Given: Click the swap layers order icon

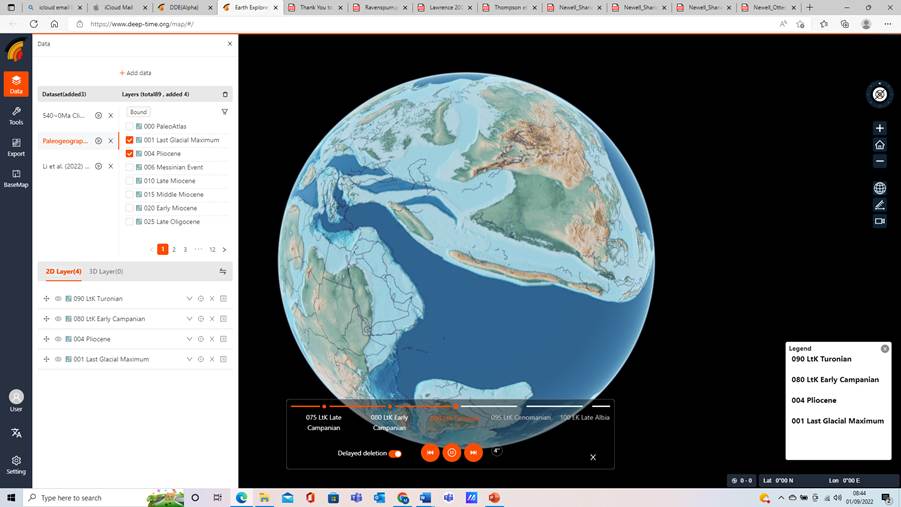Looking at the screenshot, I should pyautogui.click(x=223, y=271).
